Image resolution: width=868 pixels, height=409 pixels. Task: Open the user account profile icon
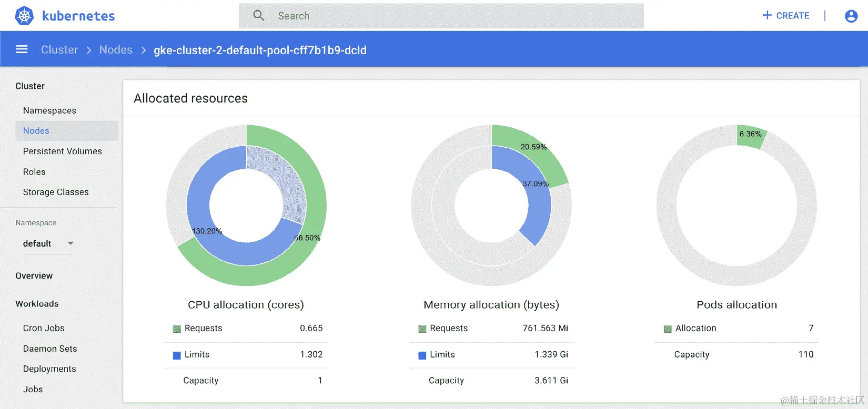[x=851, y=16]
